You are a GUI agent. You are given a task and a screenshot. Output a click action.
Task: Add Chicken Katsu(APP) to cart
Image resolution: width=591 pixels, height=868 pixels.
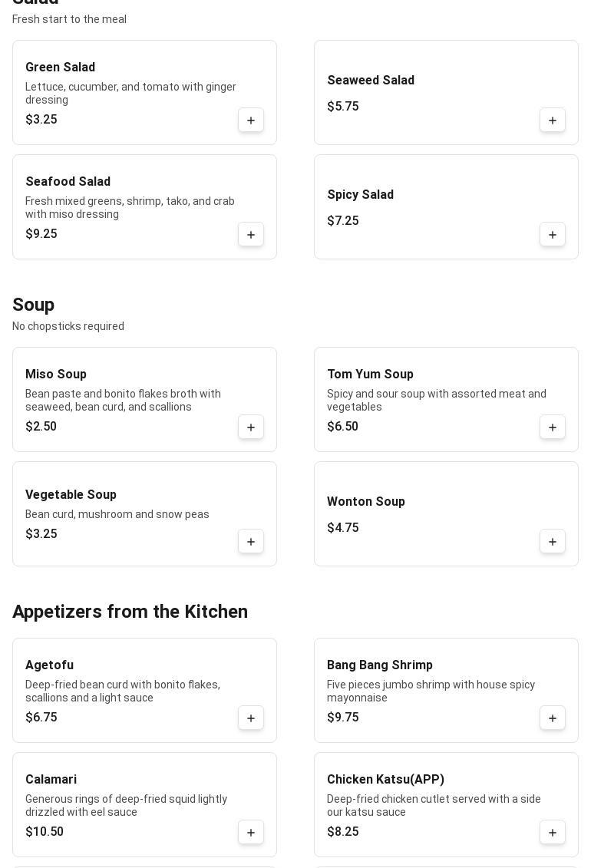tap(553, 833)
